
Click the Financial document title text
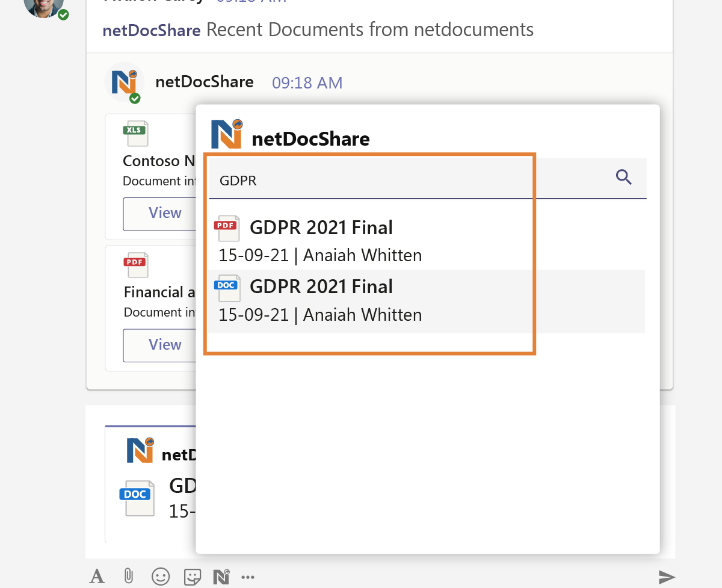160,292
